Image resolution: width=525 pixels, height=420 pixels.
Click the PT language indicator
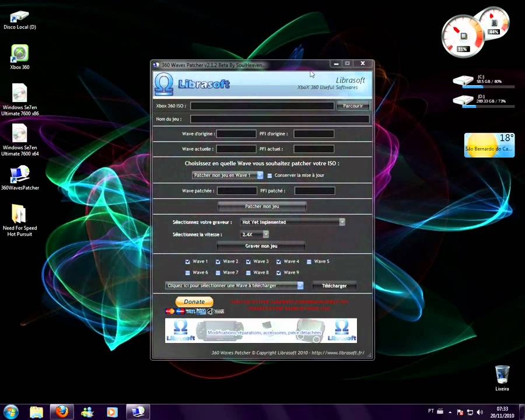coord(430,411)
